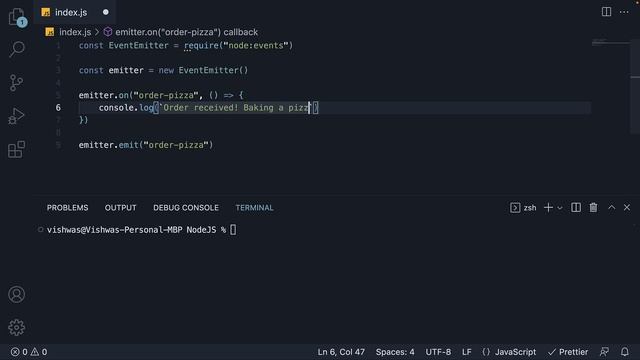Viewport: 640px width, 360px height.
Task: Click the editor minimap
Action: coord(611,42)
